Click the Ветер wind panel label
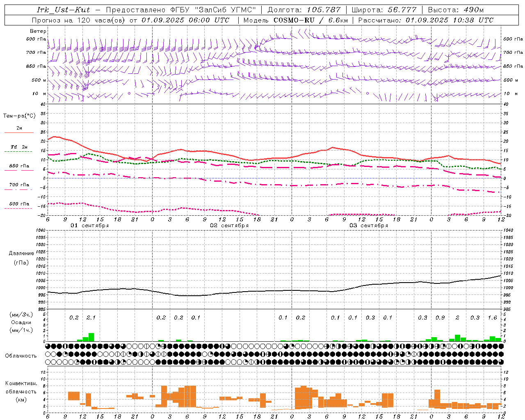Screen dimensions: 525x420 coord(38,31)
